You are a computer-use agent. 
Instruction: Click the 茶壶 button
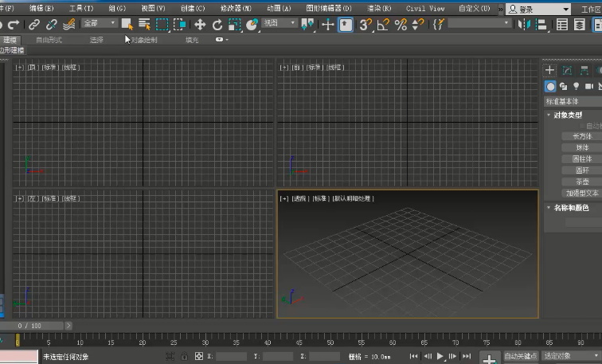pos(582,182)
